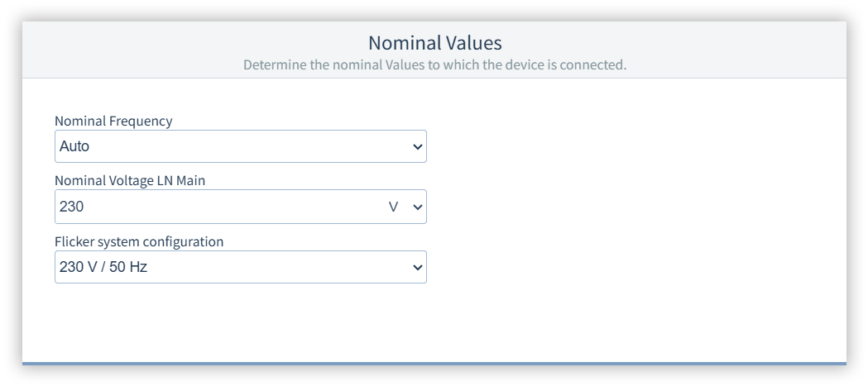Click the "Flicker system configuration" label

pyautogui.click(x=139, y=242)
